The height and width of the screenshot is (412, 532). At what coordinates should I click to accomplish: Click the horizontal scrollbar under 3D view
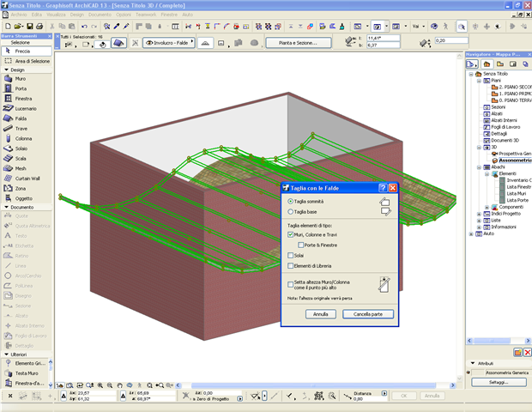[314, 385]
